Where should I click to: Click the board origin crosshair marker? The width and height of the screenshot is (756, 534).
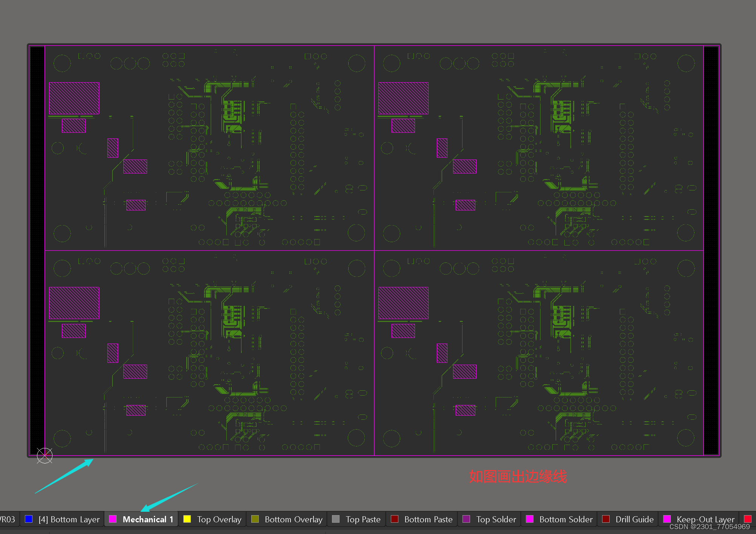click(45, 456)
